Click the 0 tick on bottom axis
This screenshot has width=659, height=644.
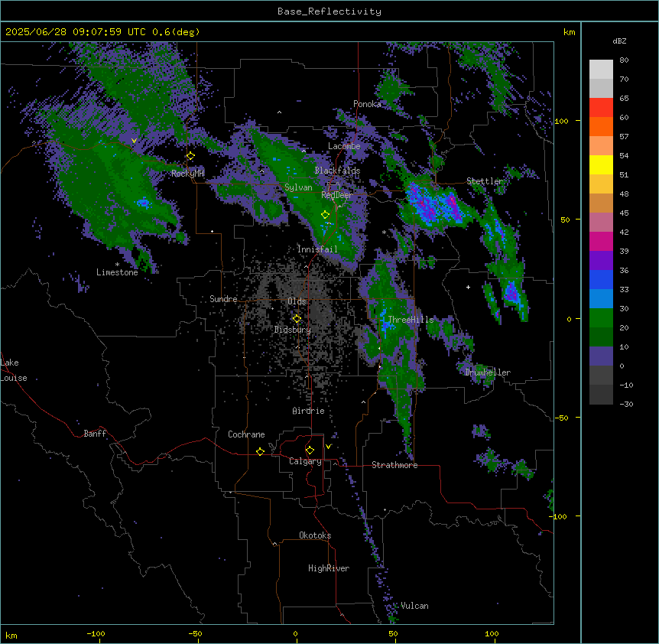pos(295,633)
